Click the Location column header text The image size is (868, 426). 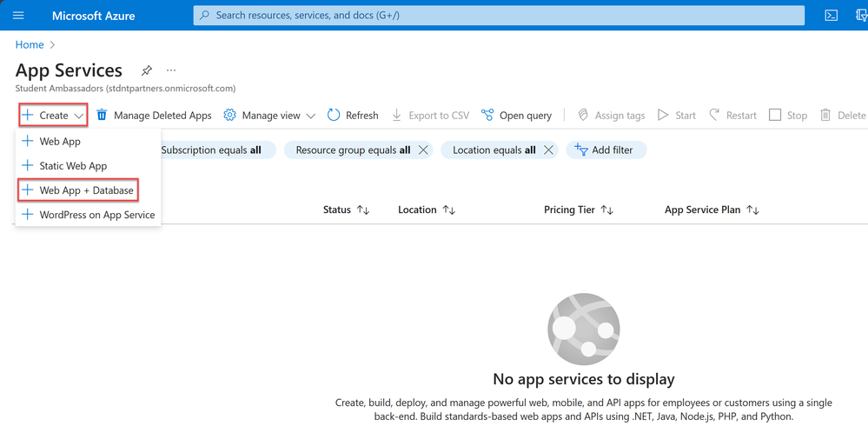click(x=417, y=210)
